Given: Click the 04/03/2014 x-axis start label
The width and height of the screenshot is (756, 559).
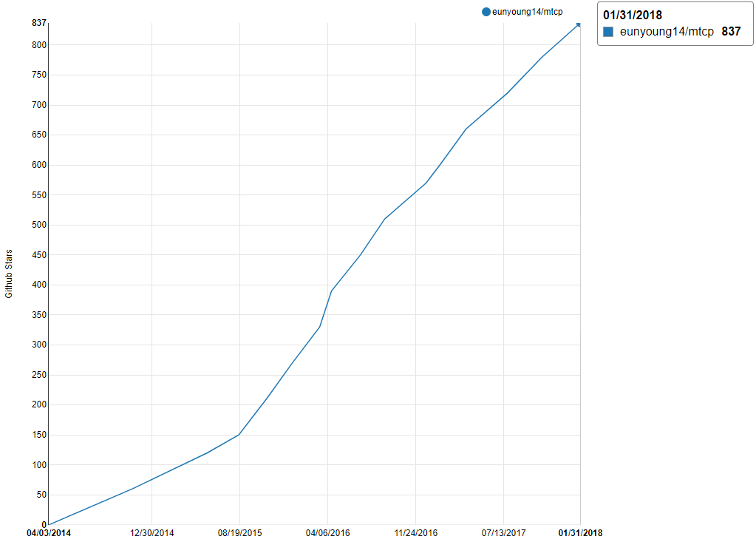Looking at the screenshot, I should tap(49, 533).
